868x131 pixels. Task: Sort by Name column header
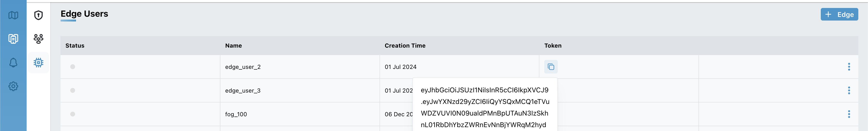point(233,46)
